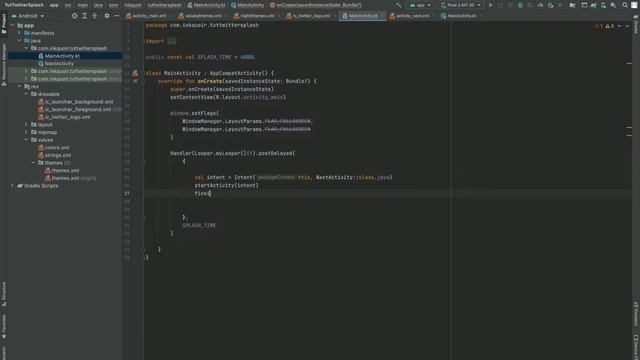The image size is (640, 360).
Task: Open the Favorites tool window
Action: pos(4,327)
